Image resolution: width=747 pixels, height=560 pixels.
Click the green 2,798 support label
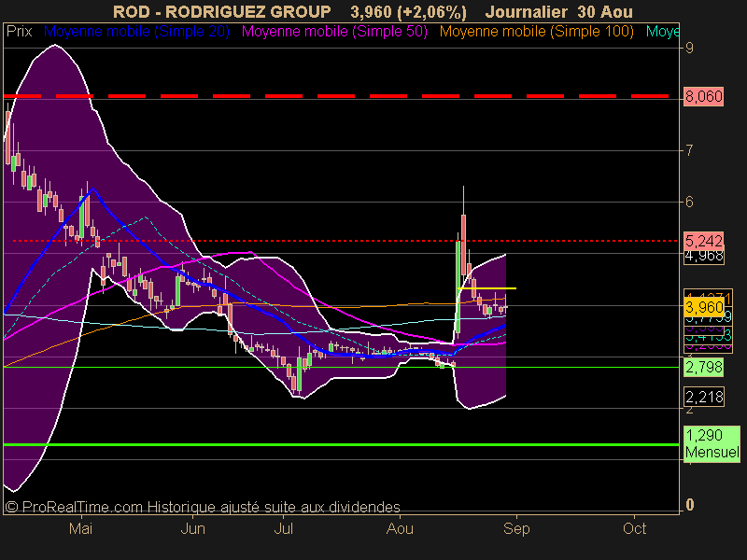(x=704, y=367)
